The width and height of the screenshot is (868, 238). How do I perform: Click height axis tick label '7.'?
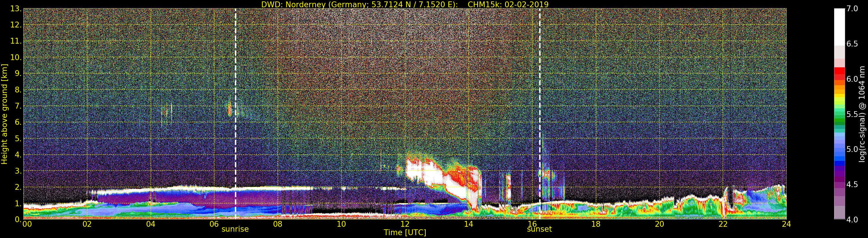[18, 106]
